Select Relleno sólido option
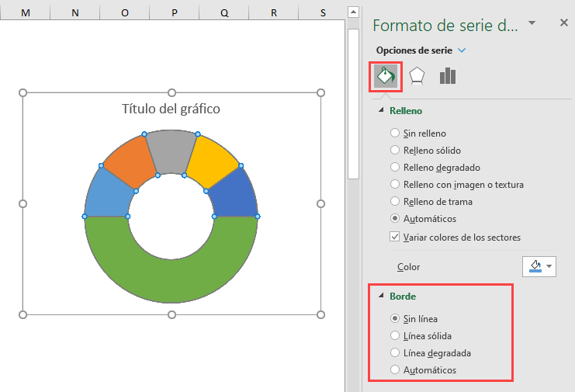Viewport: 575px width, 392px height. 425,150
